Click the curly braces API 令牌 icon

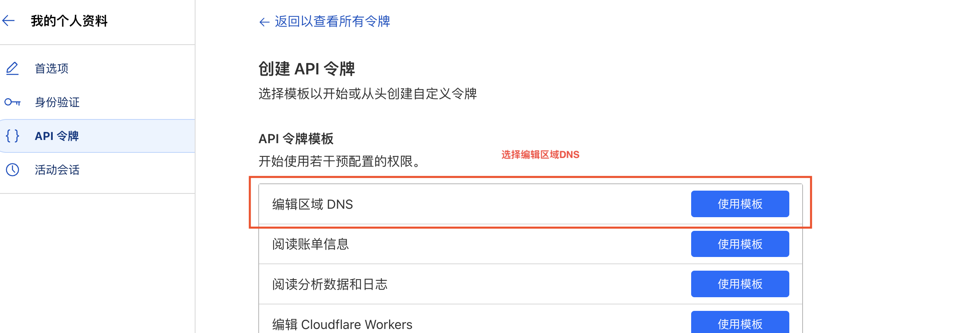pos(12,136)
